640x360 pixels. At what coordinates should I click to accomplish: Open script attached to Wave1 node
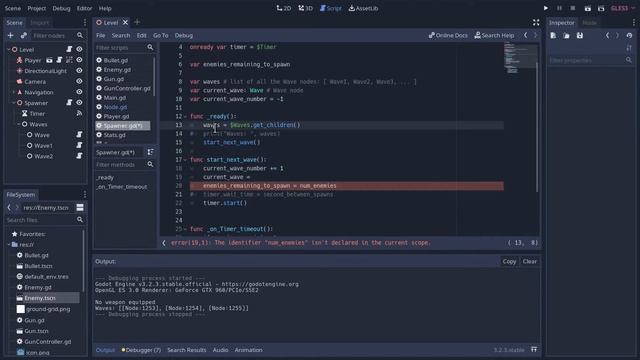[79, 145]
